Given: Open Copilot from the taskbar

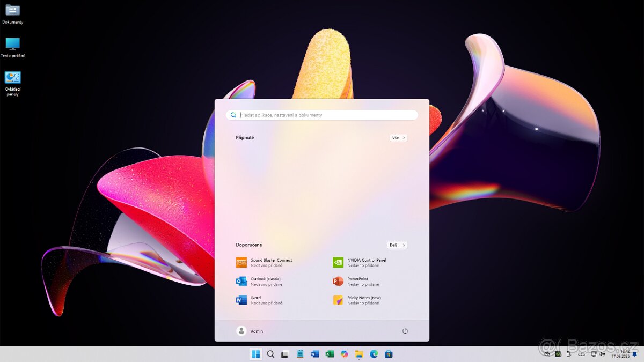Looking at the screenshot, I should point(345,354).
